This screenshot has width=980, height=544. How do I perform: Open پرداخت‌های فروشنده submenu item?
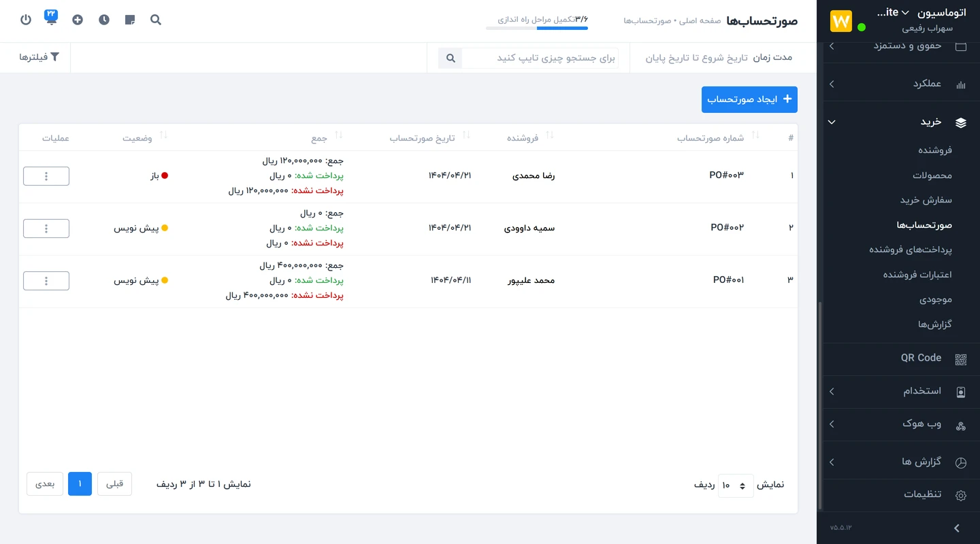(911, 250)
